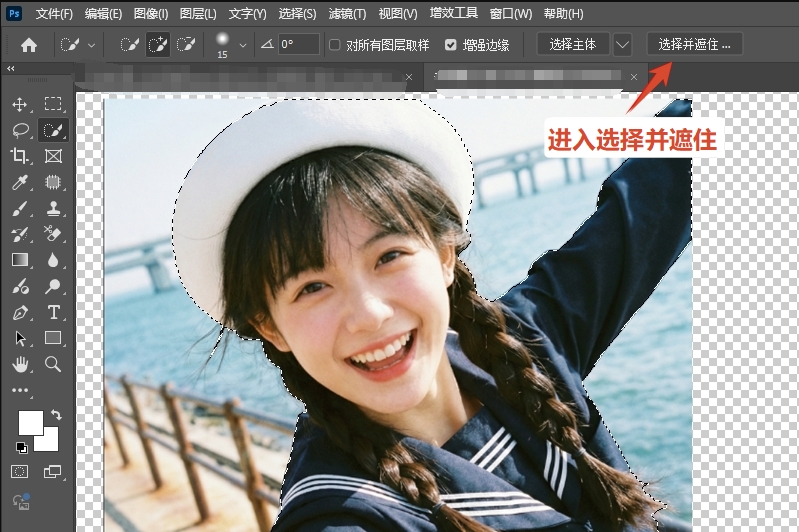Select the Eyedropper tool
Image resolution: width=799 pixels, height=532 pixels.
pos(19,182)
